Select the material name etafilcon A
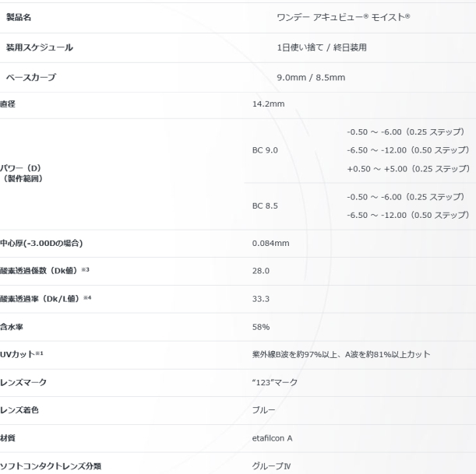Screen dimensions: 476x474 pyautogui.click(x=273, y=437)
